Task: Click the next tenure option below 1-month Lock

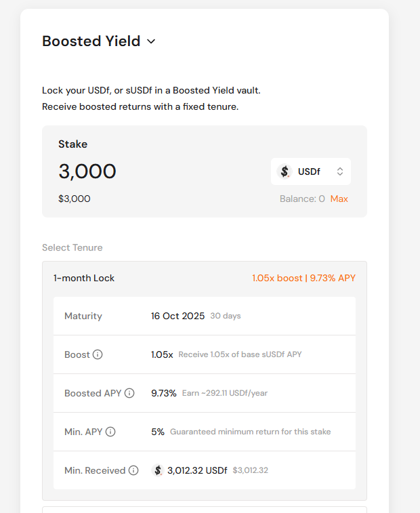Action: [x=204, y=510]
